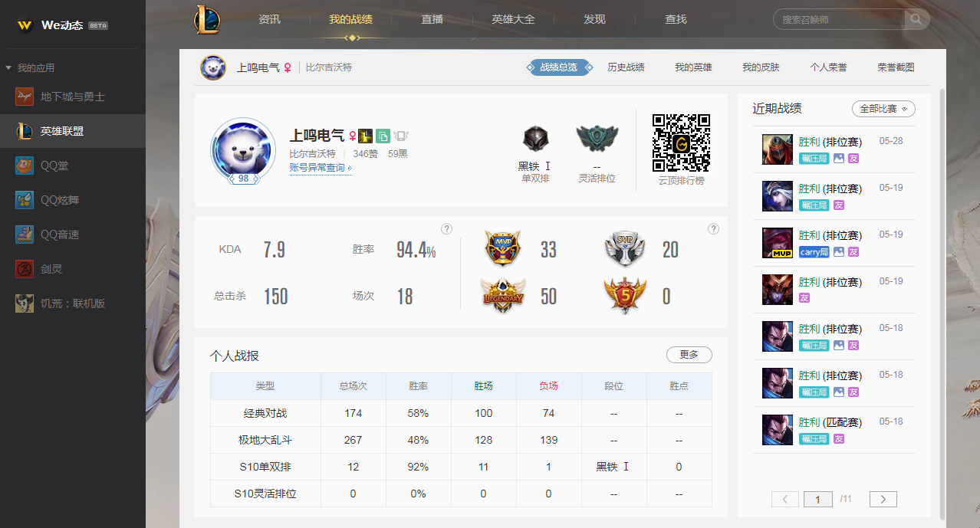Click the 92% win rate cell
The height and width of the screenshot is (528, 980).
tap(419, 467)
